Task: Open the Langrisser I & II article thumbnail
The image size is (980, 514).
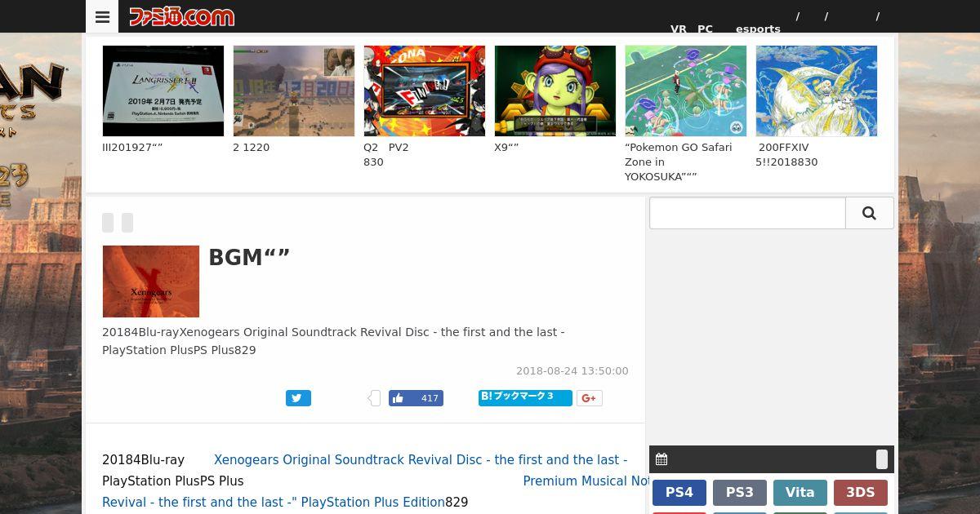Action: coord(163,91)
